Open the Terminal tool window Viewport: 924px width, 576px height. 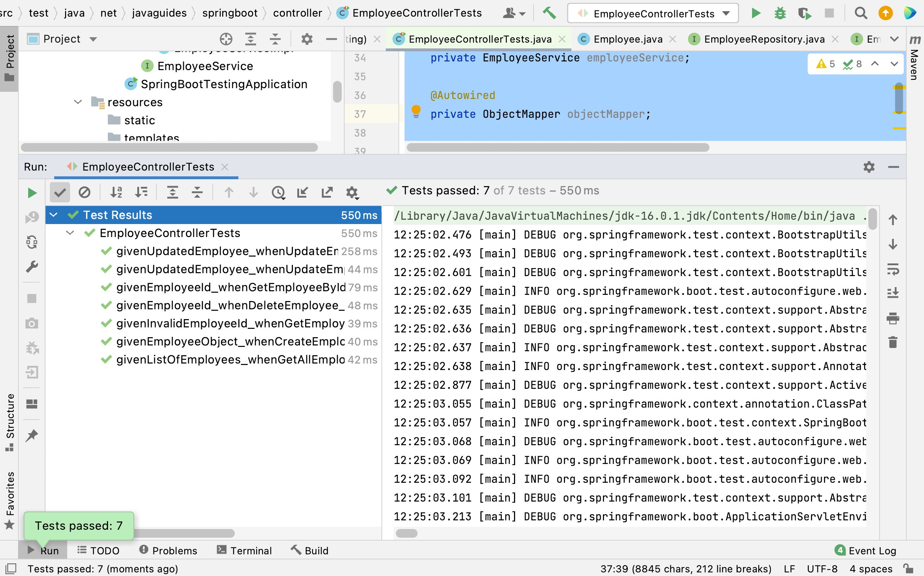[x=244, y=550]
